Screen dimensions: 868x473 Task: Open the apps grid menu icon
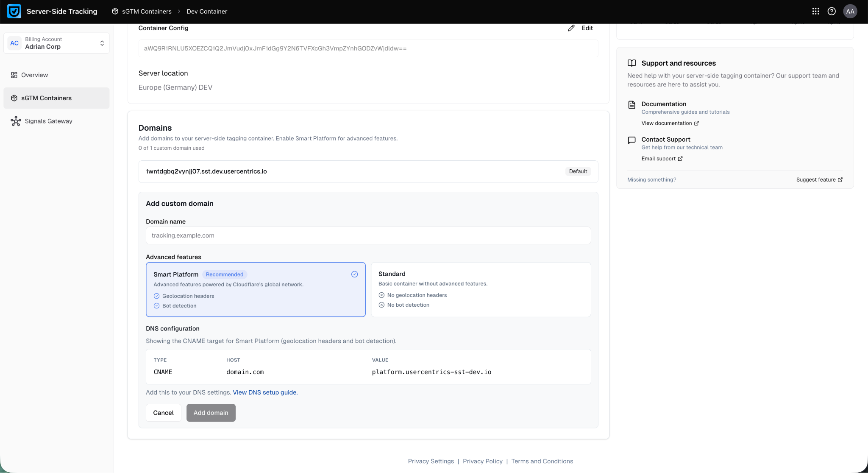point(815,11)
